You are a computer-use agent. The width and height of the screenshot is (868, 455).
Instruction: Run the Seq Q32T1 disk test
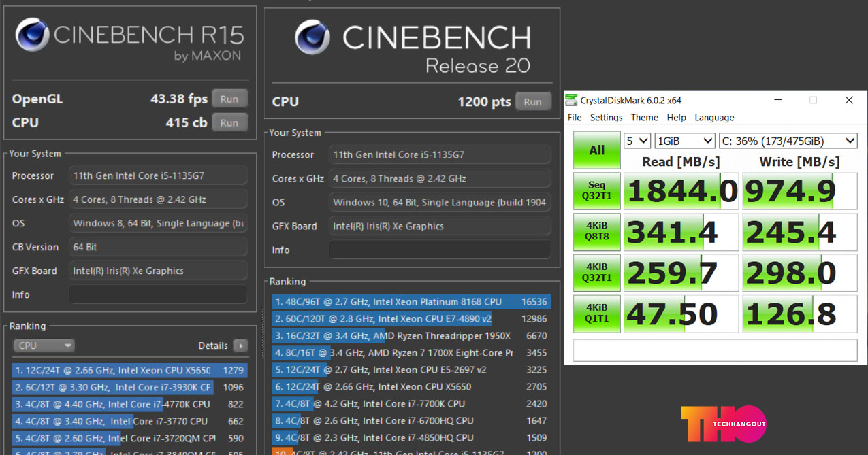coord(597,191)
